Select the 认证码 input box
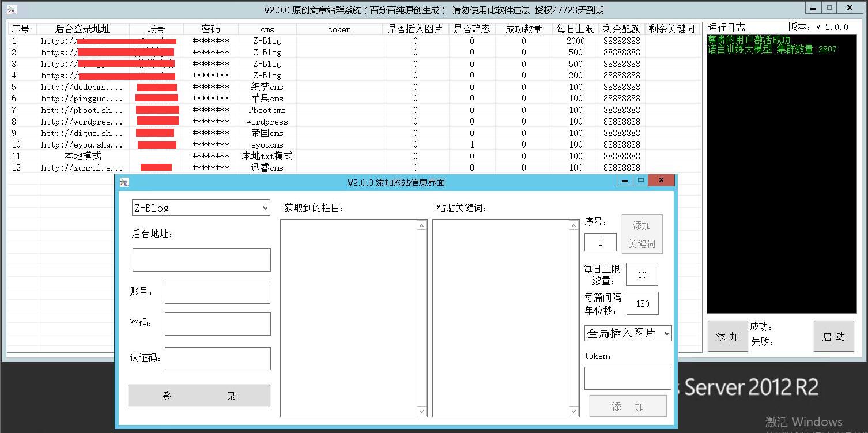 (217, 359)
